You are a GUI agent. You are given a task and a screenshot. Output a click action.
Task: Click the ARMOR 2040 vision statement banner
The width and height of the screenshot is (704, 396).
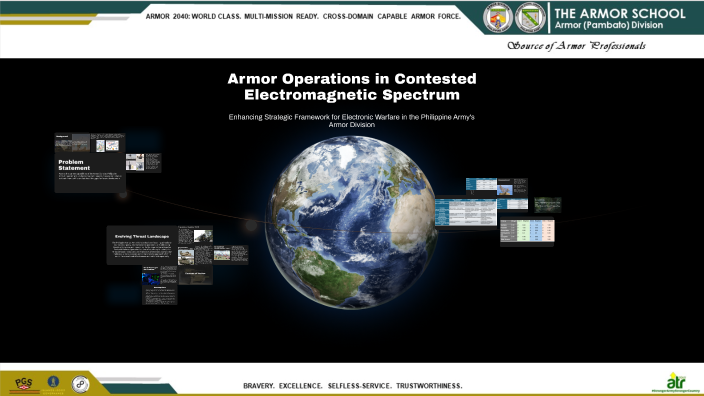tap(303, 16)
